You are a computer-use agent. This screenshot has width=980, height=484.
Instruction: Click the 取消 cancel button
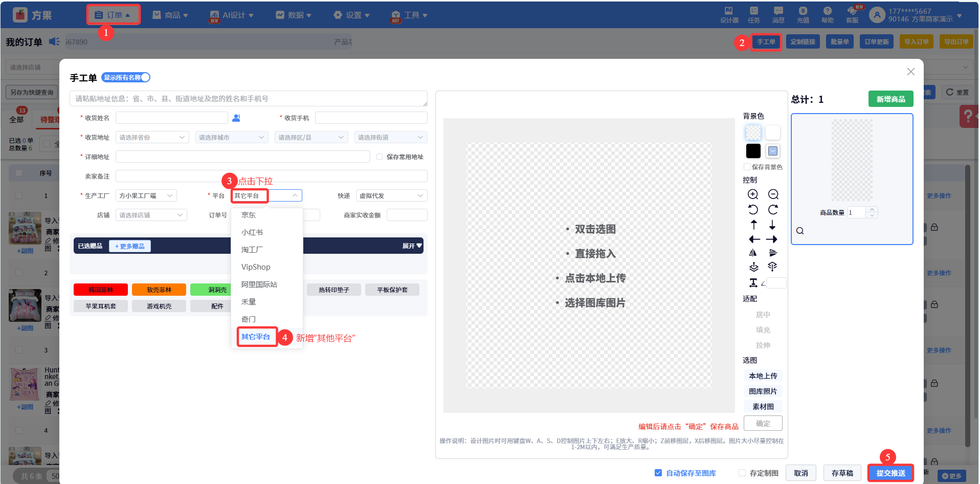tap(801, 473)
